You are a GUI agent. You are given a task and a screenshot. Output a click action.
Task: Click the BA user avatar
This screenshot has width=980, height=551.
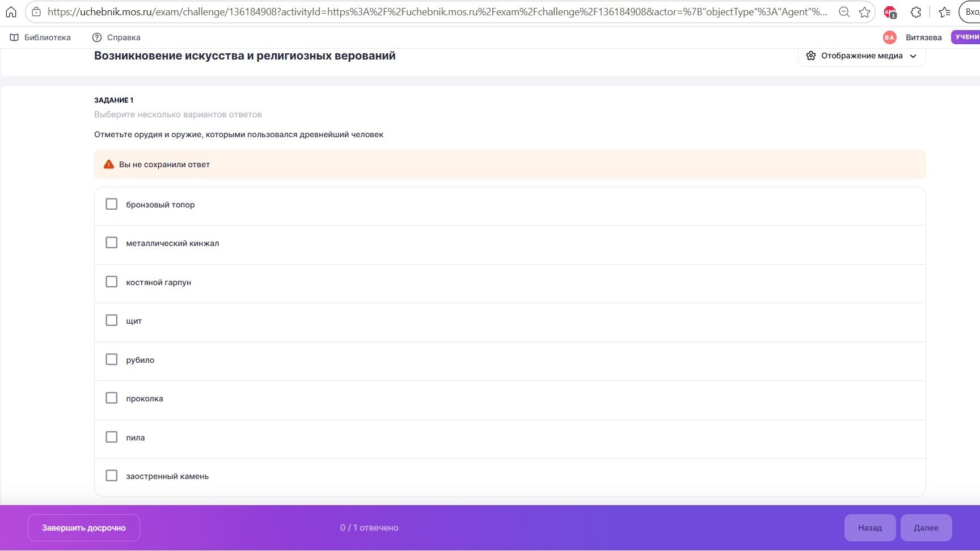[x=889, y=37]
